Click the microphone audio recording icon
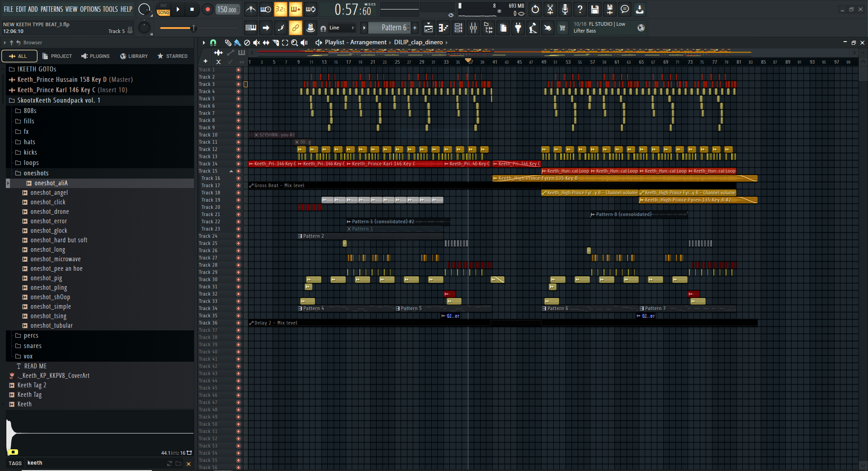The image size is (868, 471). coord(565,9)
